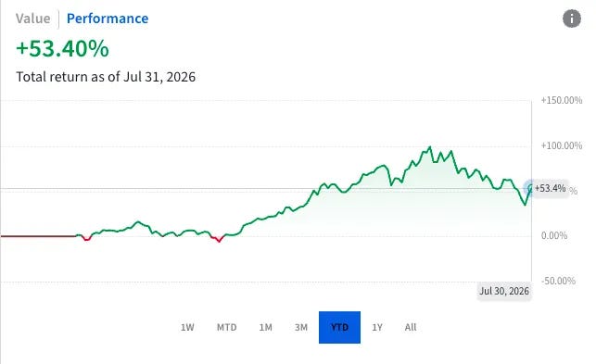Click the Total return as of date text
This screenshot has width=596, height=364.
[x=106, y=77]
